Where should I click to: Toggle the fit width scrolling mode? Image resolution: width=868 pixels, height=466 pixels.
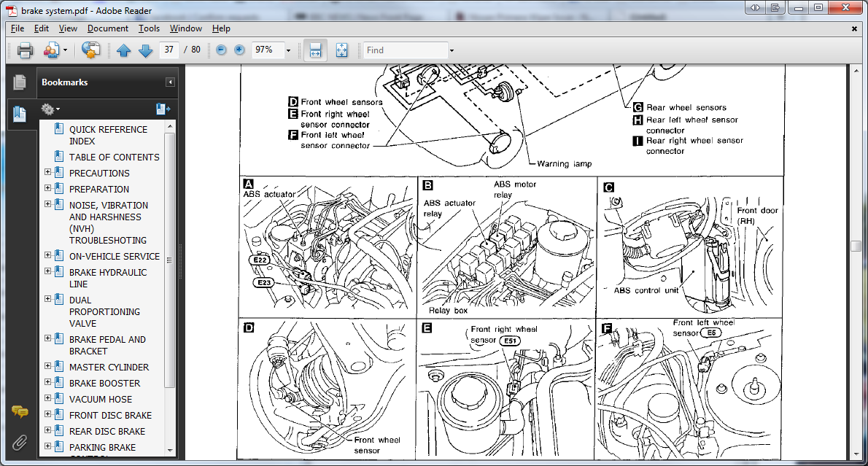tap(315, 50)
